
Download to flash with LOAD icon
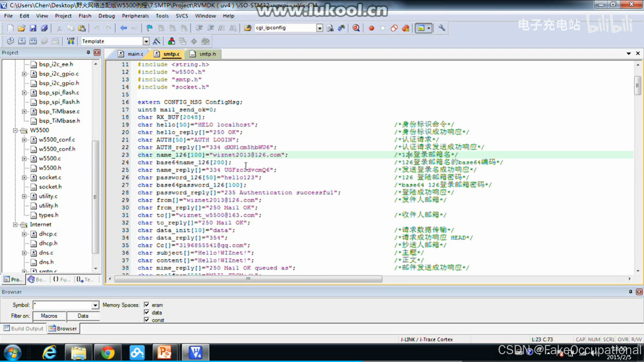click(x=71, y=41)
